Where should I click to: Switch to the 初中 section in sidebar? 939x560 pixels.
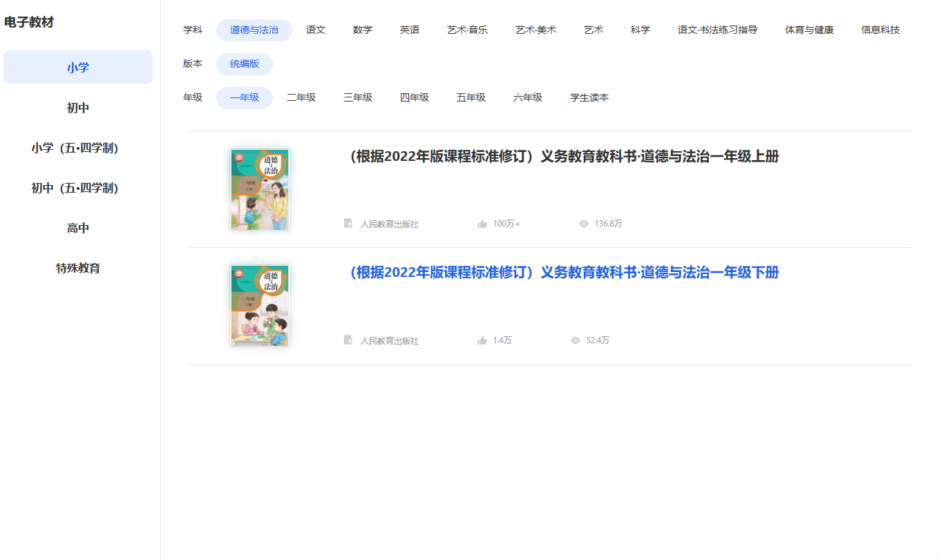coord(77,107)
